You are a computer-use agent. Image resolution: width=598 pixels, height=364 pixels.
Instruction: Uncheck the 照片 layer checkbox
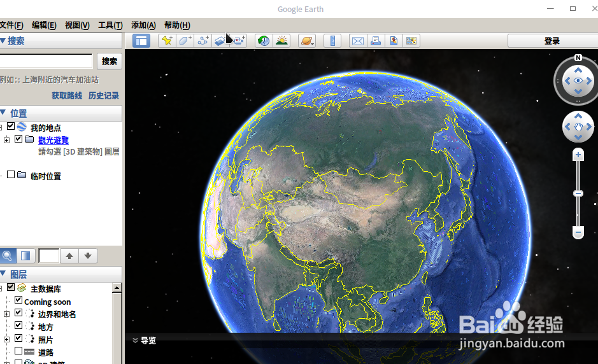click(x=18, y=338)
